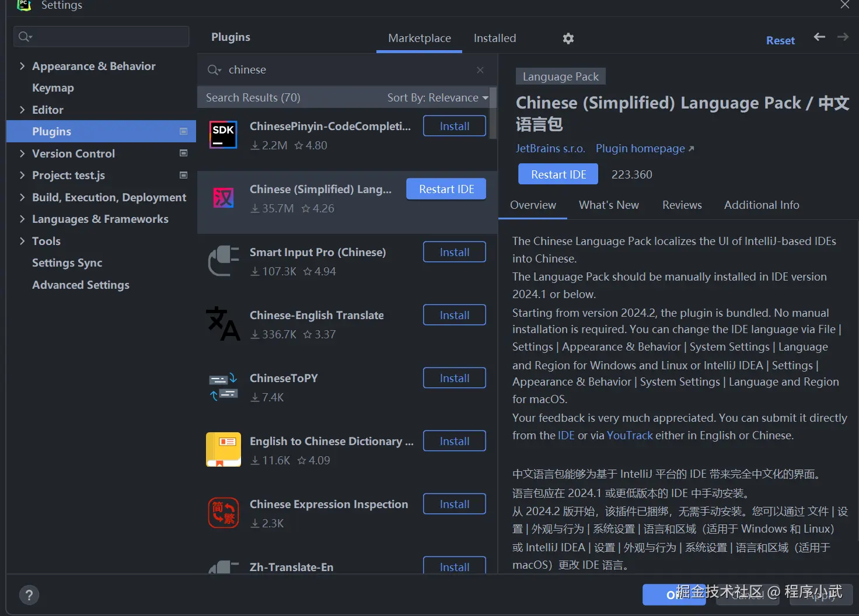Focus the settings search field

tap(101, 37)
